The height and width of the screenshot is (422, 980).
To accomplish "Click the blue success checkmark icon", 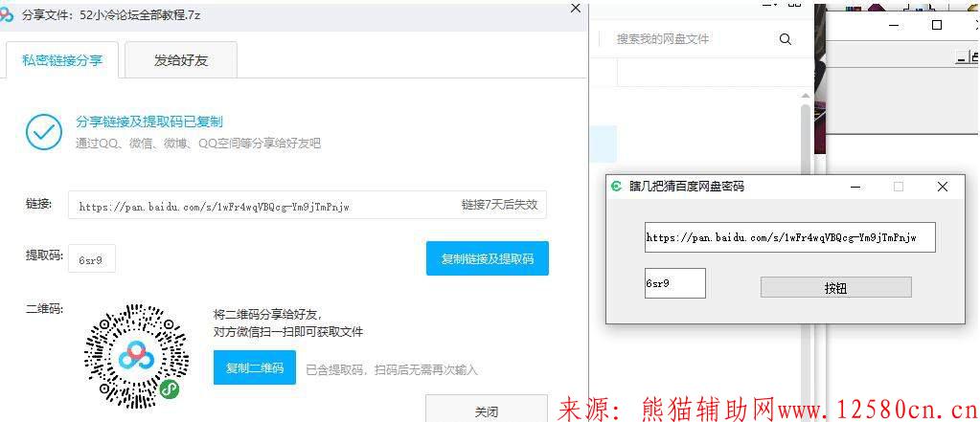I will [x=44, y=132].
